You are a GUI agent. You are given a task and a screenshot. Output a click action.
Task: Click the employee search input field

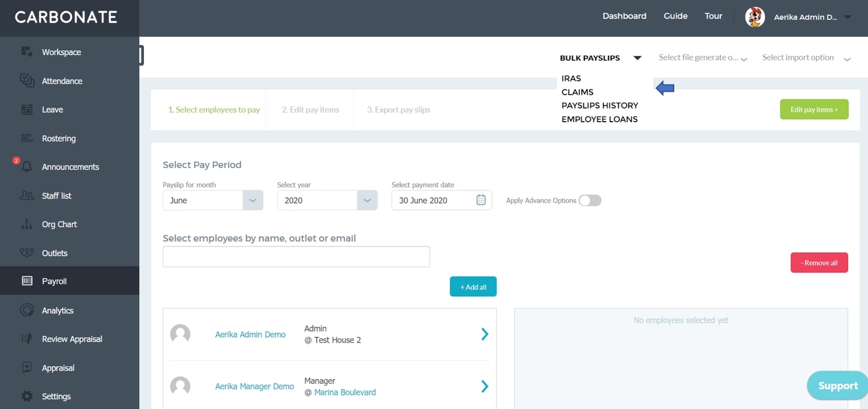[296, 257]
